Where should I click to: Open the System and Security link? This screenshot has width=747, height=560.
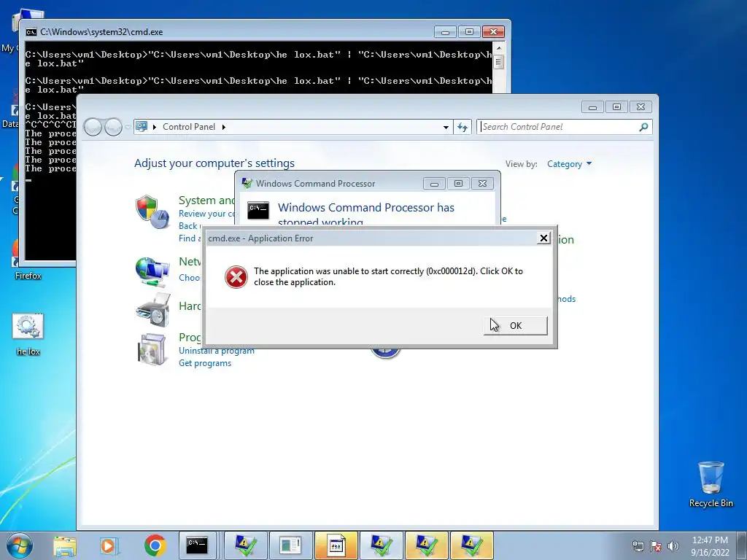click(206, 201)
